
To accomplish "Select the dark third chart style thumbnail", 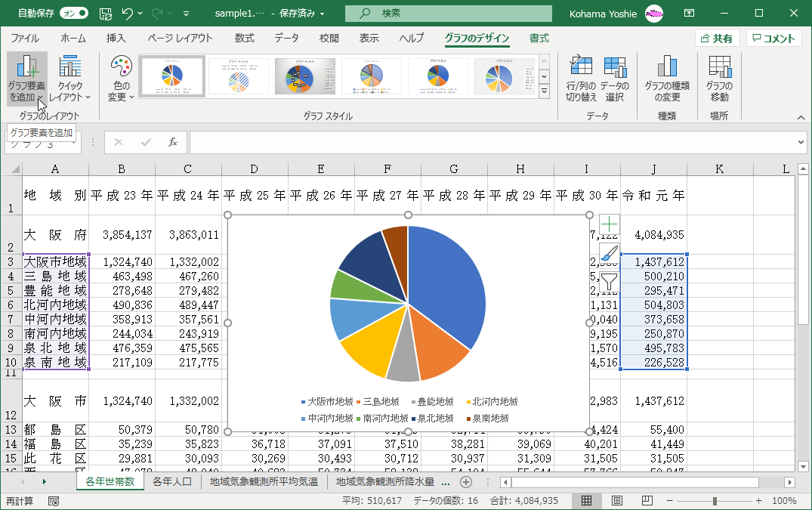I will (304, 76).
